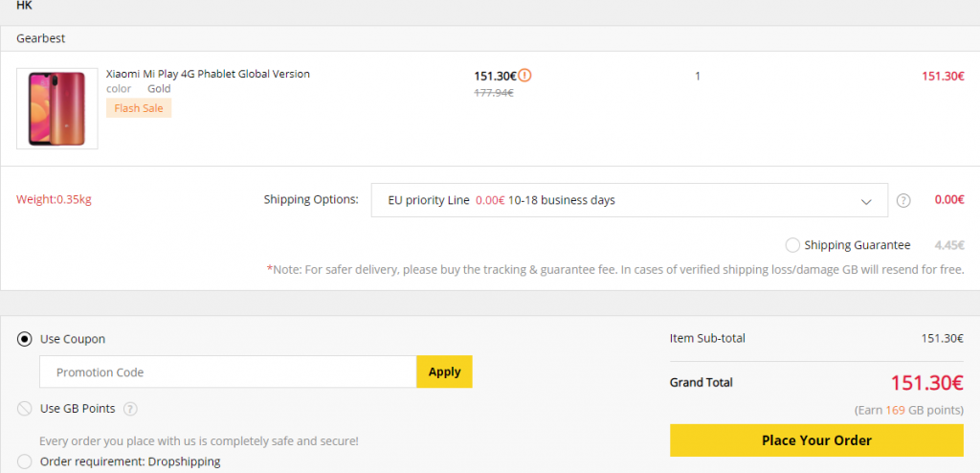Select the Order requirement: Dropshipping radio button
Viewport: 980px width, 473px height.
point(24,462)
